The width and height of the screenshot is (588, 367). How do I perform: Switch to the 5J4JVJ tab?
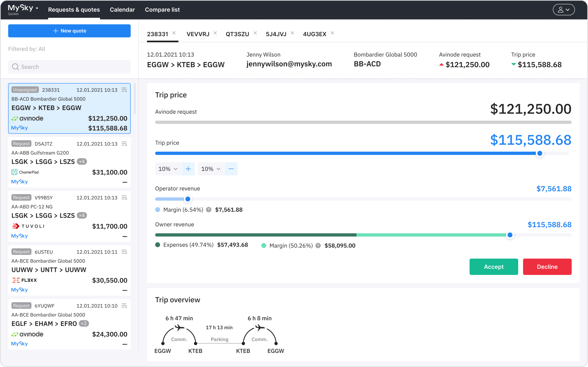pyautogui.click(x=276, y=34)
